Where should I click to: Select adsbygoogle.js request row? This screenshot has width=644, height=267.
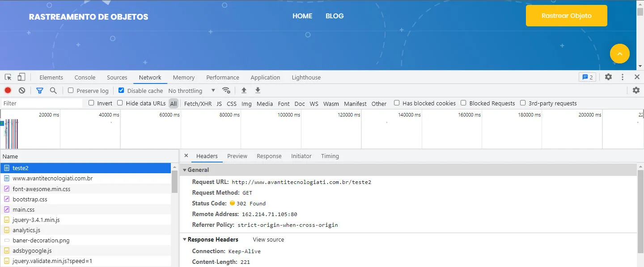[85, 250]
